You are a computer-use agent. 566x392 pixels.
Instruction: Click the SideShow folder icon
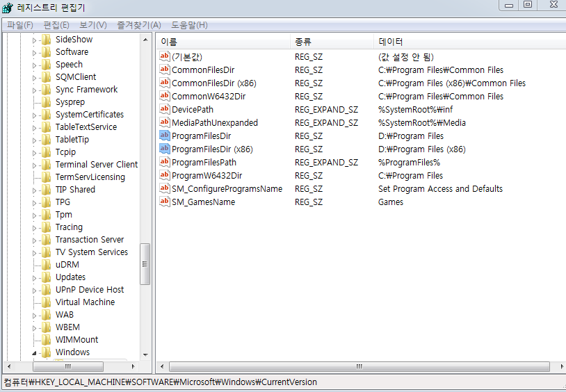coord(46,40)
